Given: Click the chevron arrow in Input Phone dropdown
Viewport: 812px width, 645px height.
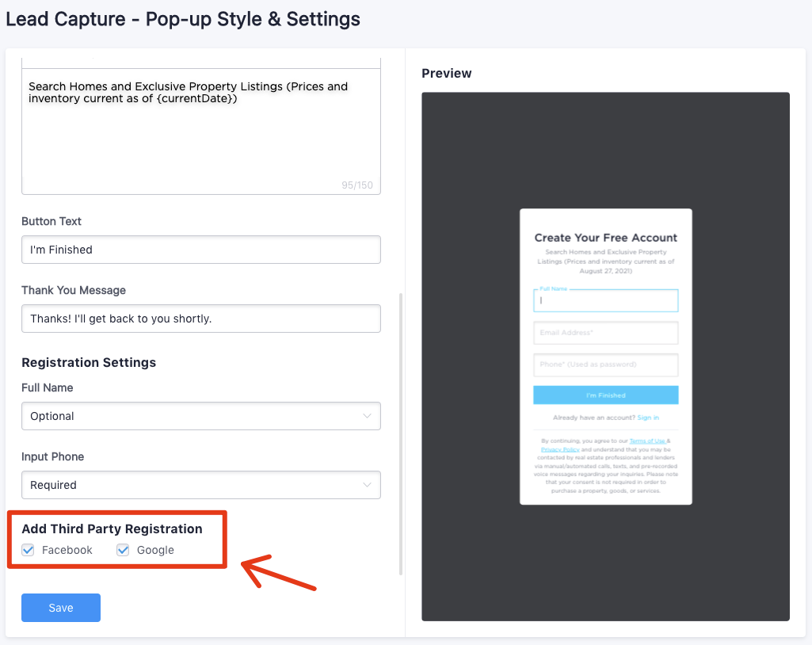Looking at the screenshot, I should click(367, 485).
